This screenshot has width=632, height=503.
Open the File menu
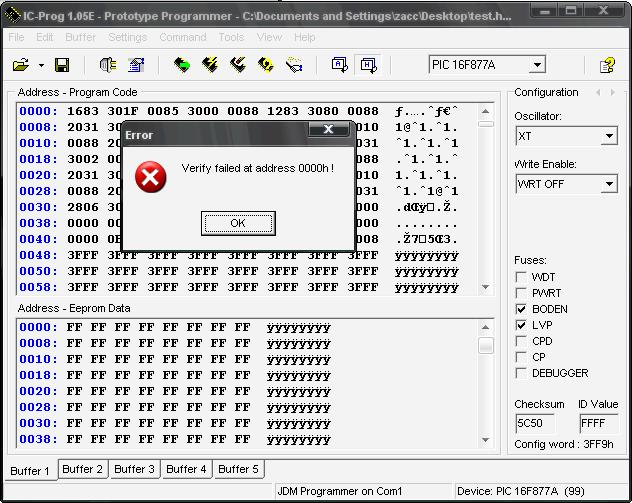point(16,37)
